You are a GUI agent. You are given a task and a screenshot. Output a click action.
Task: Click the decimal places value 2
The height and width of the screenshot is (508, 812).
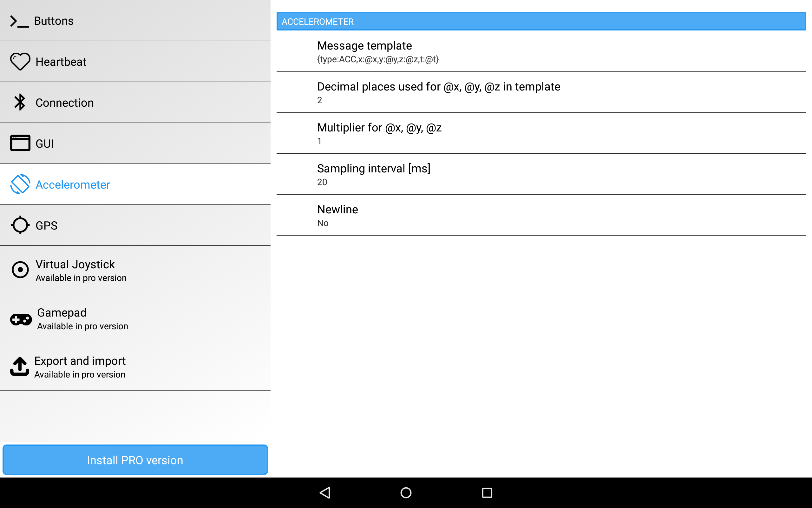[x=319, y=100]
